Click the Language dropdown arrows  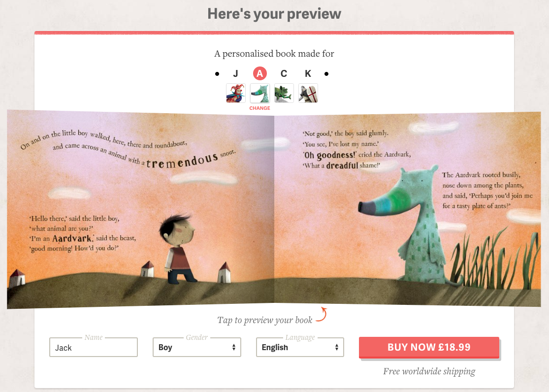[x=336, y=347]
